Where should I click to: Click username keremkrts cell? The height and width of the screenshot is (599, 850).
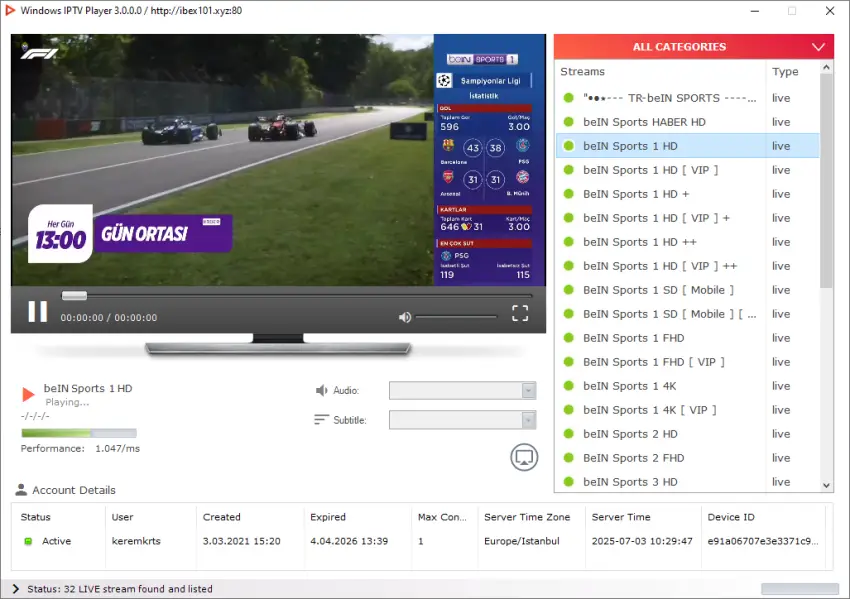(x=136, y=541)
